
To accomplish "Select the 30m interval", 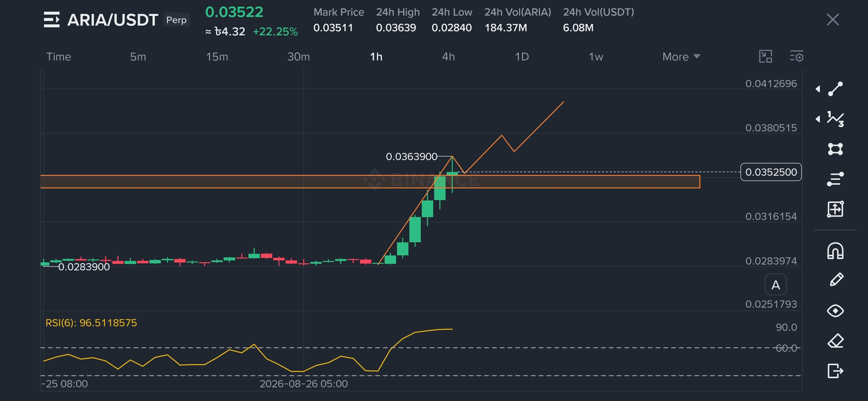I will click(299, 57).
